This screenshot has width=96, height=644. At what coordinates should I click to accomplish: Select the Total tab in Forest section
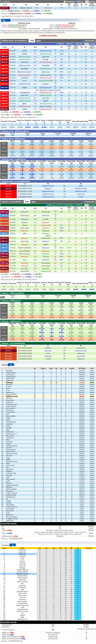[x=32, y=41]
